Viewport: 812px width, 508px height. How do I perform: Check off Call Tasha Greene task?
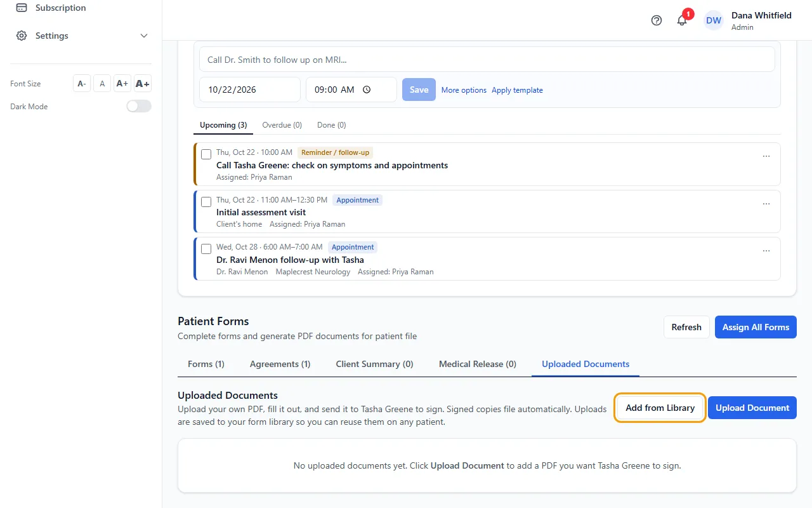(206, 154)
